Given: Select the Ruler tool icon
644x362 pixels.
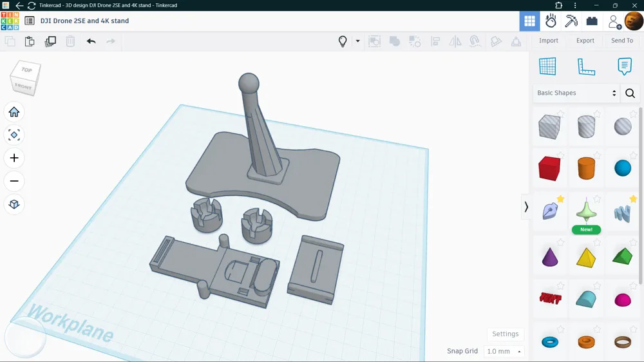Looking at the screenshot, I should click(586, 66).
